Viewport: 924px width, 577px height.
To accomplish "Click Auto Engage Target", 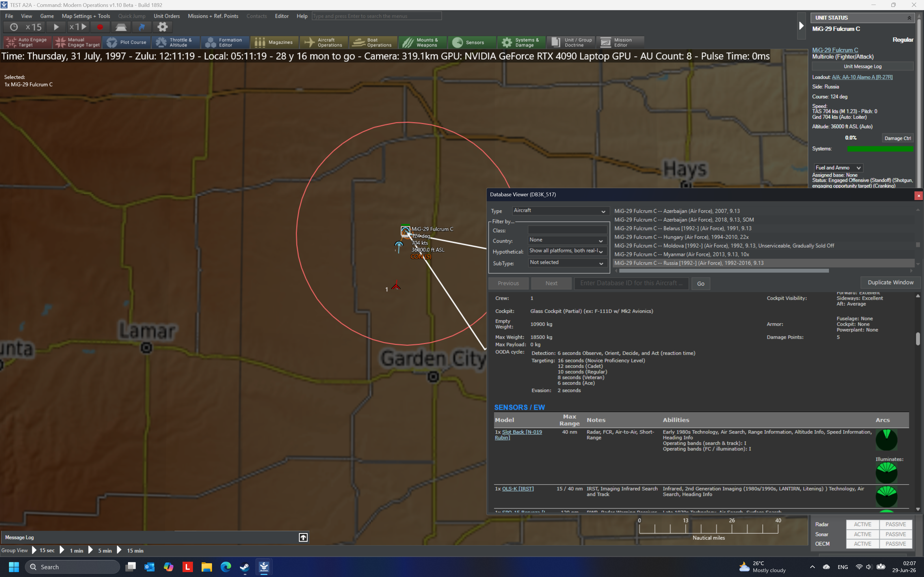I will pos(27,42).
